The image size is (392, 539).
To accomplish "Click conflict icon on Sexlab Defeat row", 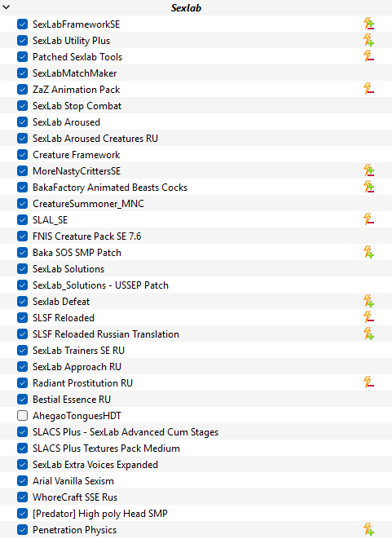I will pyautogui.click(x=368, y=301).
